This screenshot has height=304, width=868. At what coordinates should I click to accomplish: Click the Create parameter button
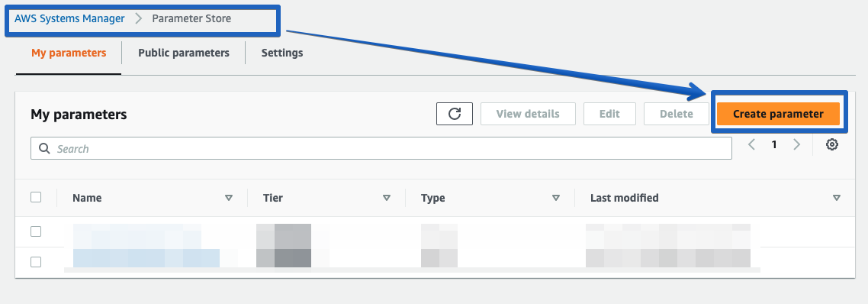pos(778,114)
